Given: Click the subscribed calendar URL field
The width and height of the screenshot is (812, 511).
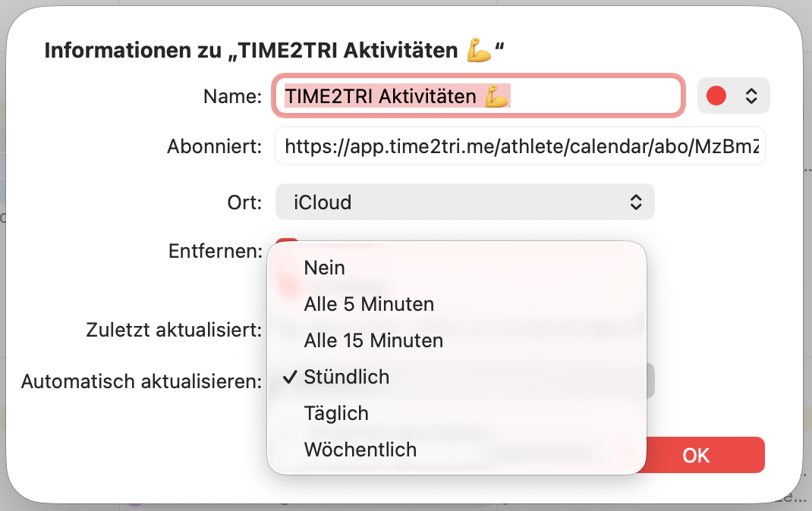Looking at the screenshot, I should tap(520, 146).
